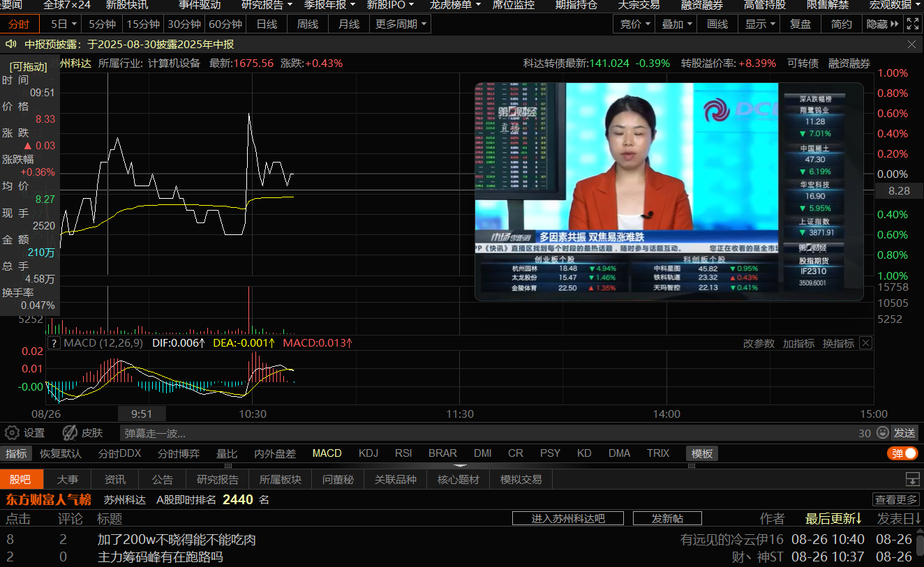Screen dimensions: 924x567
Task: Switch to 15分钟 chart period
Action: 143,24
